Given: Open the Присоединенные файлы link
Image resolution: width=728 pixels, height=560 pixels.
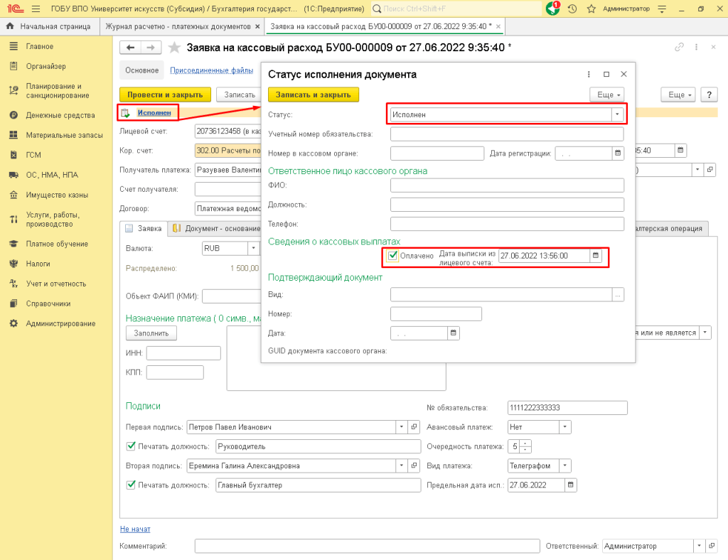Looking at the screenshot, I should tap(212, 70).
